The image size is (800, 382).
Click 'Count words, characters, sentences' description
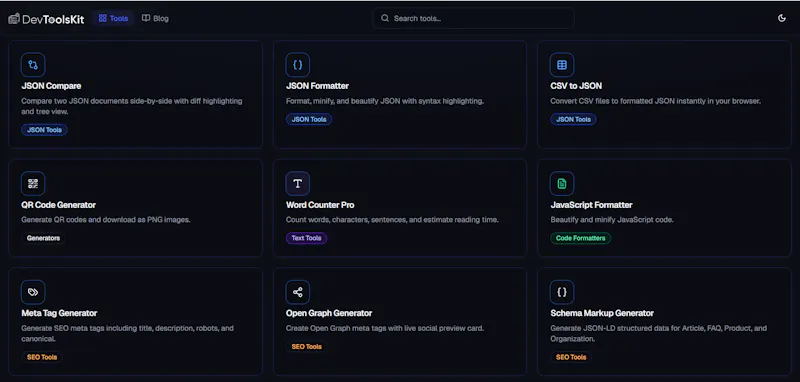(x=392, y=220)
